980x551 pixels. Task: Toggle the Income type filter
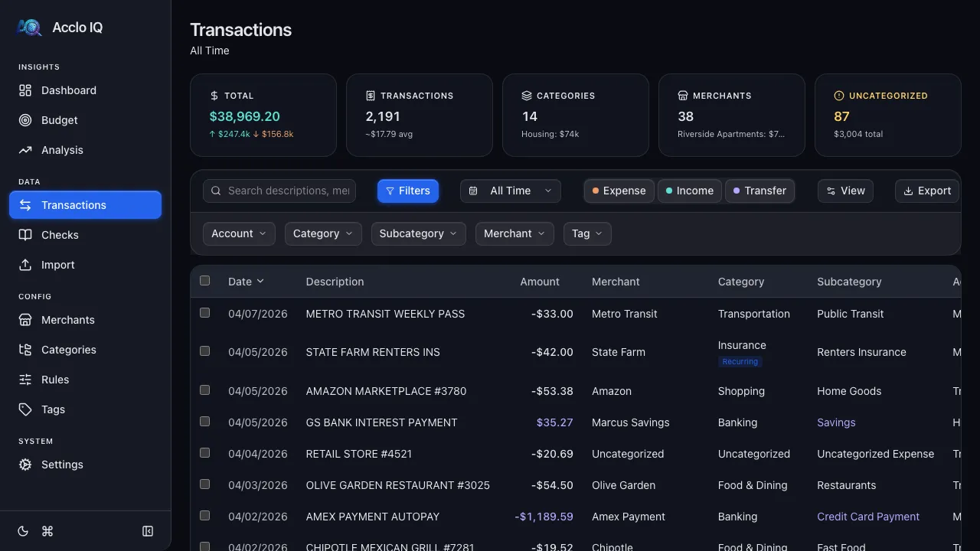[x=690, y=191]
